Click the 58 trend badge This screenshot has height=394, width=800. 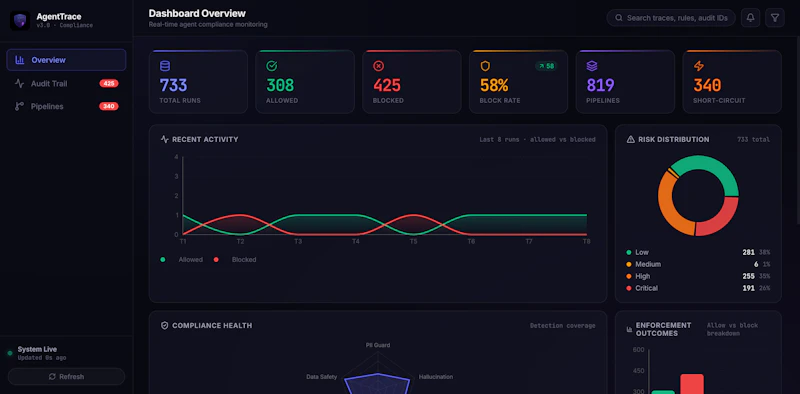546,66
